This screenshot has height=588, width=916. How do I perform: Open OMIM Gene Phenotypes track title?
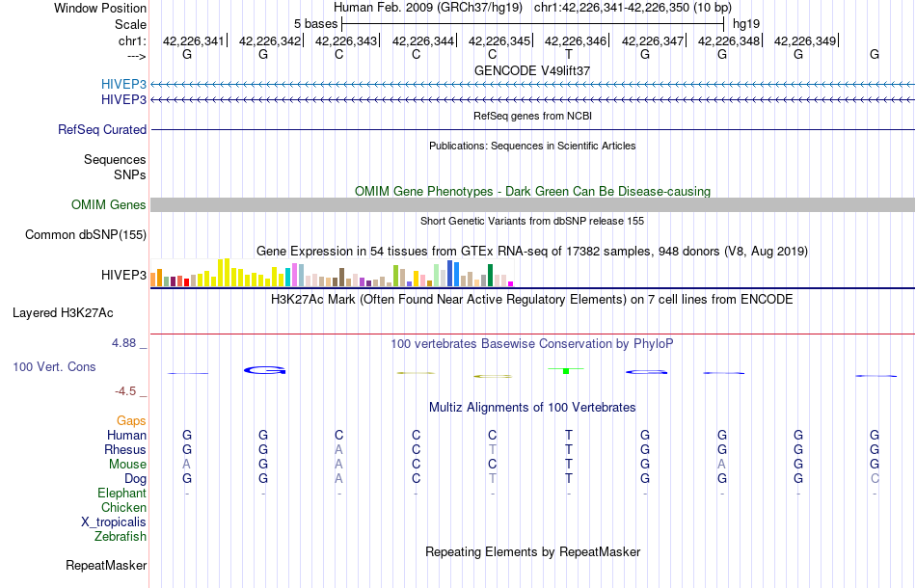532,192
